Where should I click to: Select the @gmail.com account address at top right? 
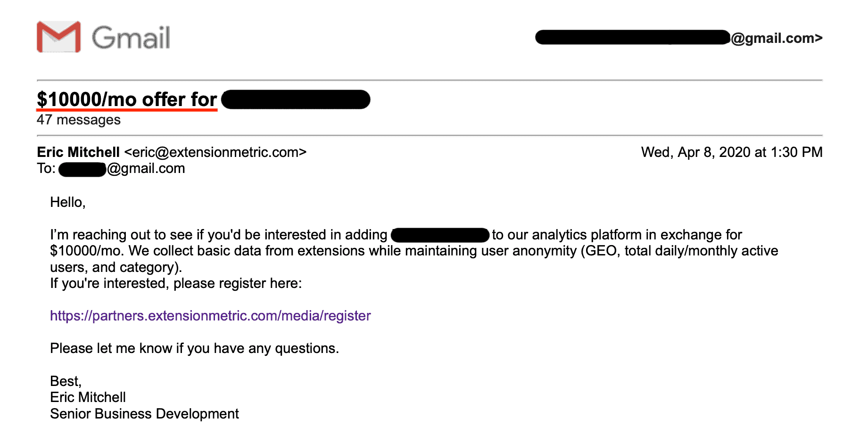(x=777, y=38)
